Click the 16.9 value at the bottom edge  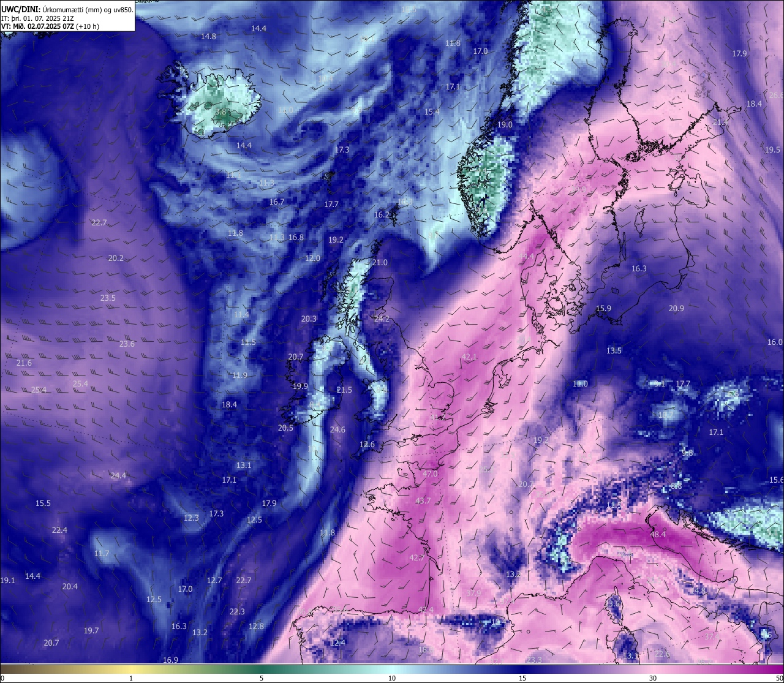pyautogui.click(x=170, y=660)
